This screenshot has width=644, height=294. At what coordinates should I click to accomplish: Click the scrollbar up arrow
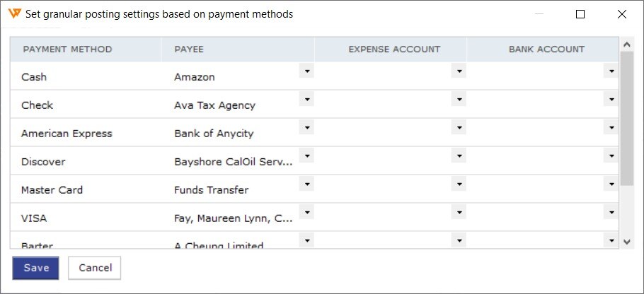[x=626, y=45]
